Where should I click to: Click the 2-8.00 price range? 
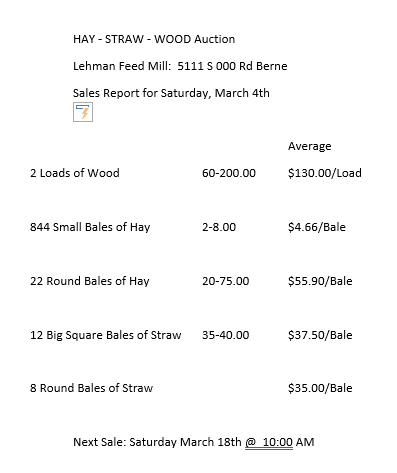click(219, 227)
